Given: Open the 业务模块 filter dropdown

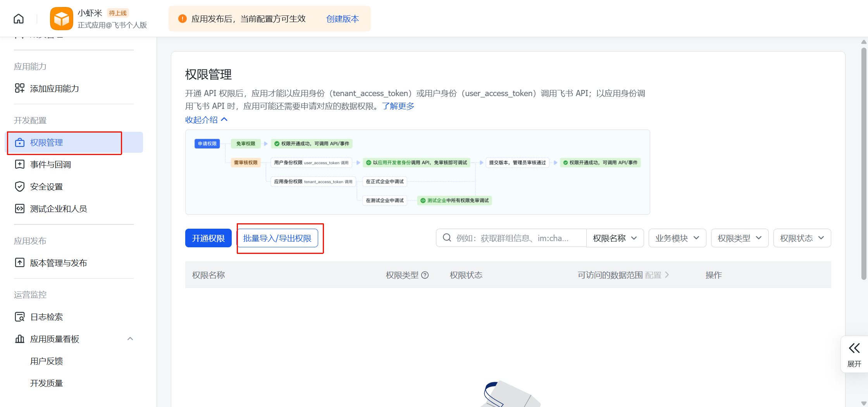Looking at the screenshot, I should [677, 238].
